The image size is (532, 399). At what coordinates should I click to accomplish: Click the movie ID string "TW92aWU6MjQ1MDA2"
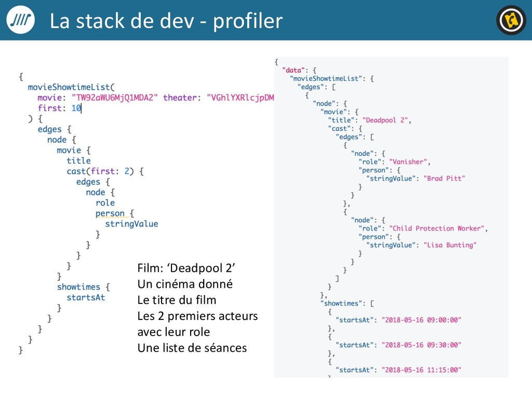[115, 98]
